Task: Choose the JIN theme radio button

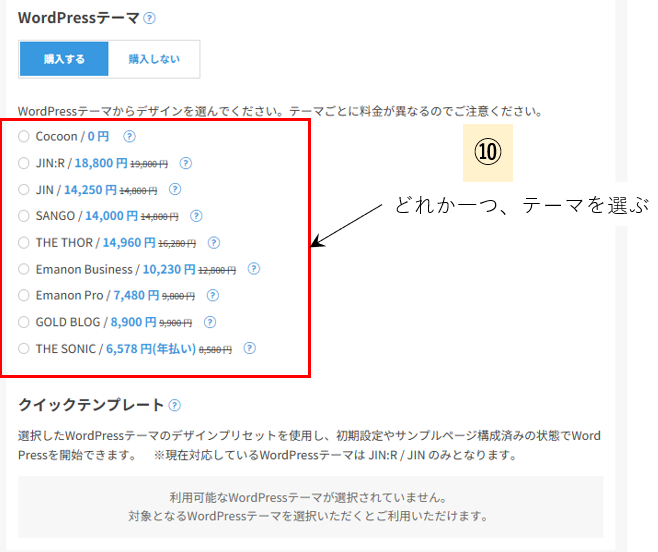Action: (24, 189)
